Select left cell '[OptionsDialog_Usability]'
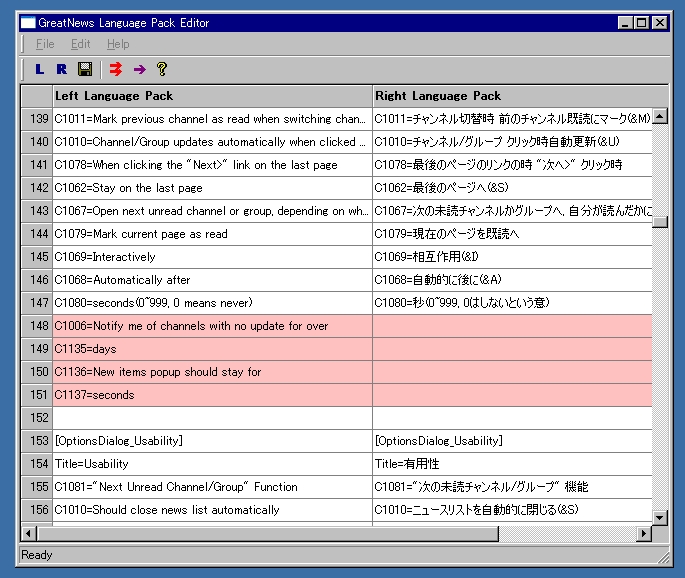Viewport: 685px width, 578px height. pos(212,441)
